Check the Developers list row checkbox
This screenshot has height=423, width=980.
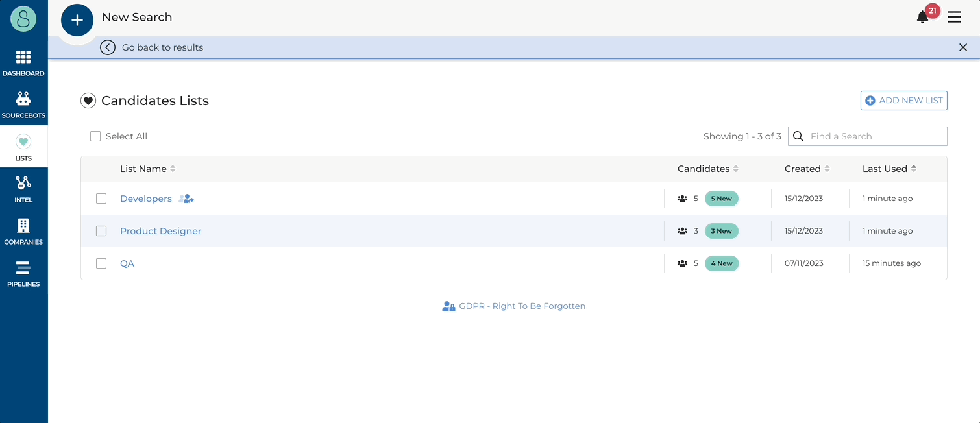pos(101,199)
